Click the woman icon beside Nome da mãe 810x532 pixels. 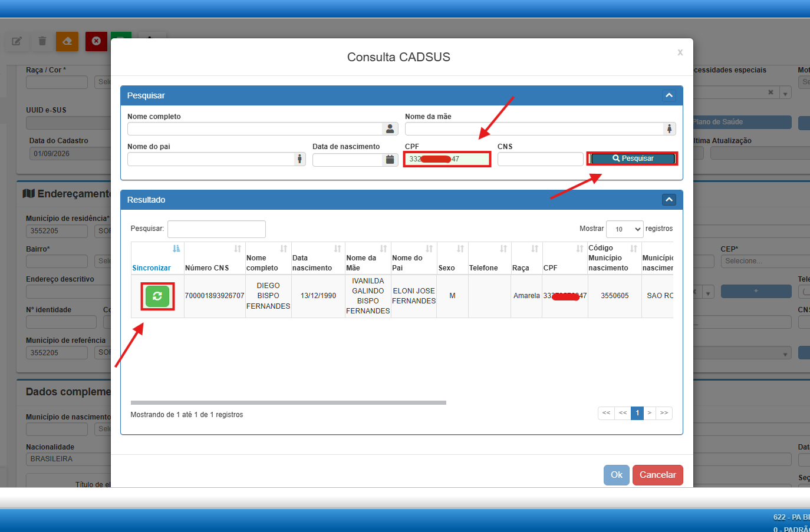tap(669, 128)
